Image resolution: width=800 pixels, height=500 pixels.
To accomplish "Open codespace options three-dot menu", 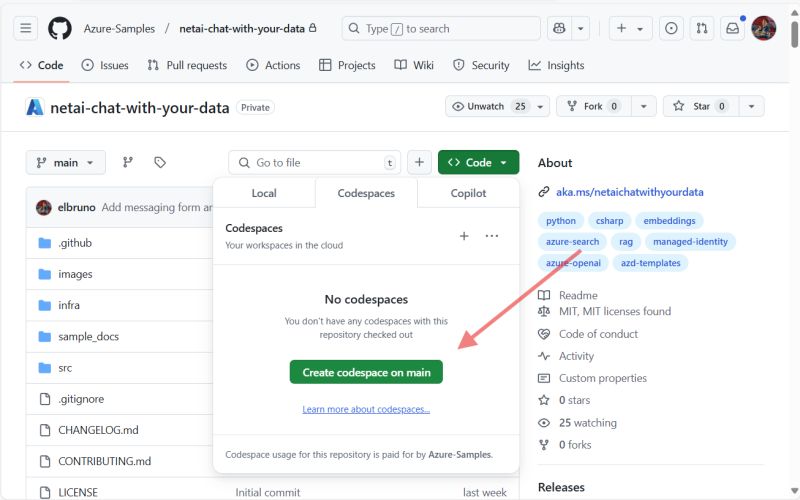I will [x=492, y=236].
